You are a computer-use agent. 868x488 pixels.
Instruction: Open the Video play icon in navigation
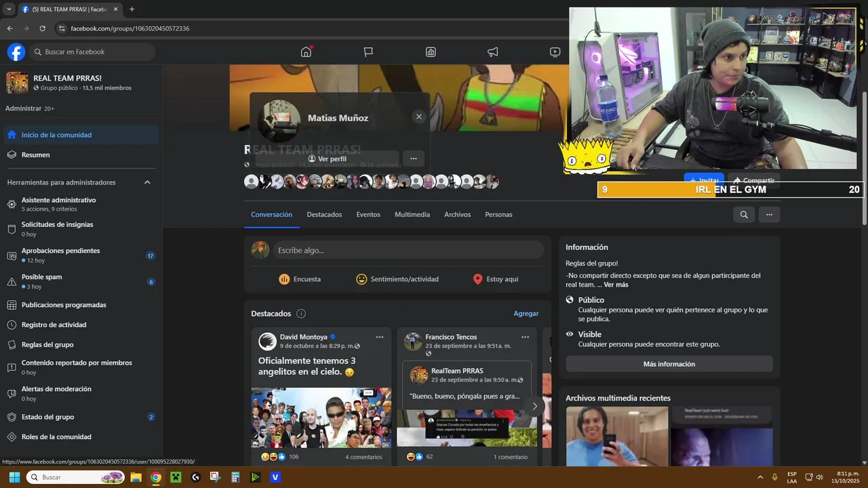[x=555, y=52]
